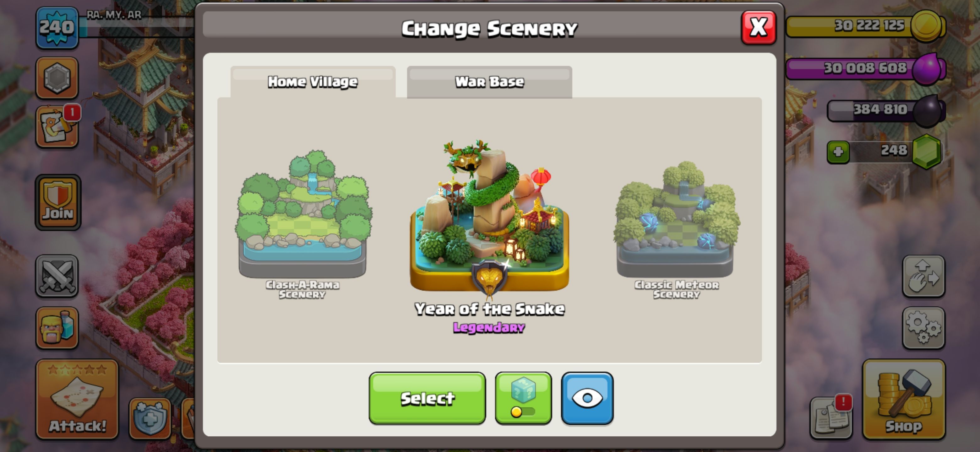Open the settings gears icon
Viewport: 980px width, 452px height.
point(923,328)
